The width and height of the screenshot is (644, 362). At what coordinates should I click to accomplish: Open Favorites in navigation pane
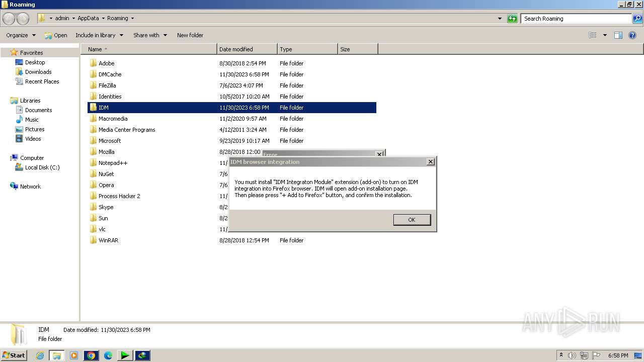(x=31, y=53)
